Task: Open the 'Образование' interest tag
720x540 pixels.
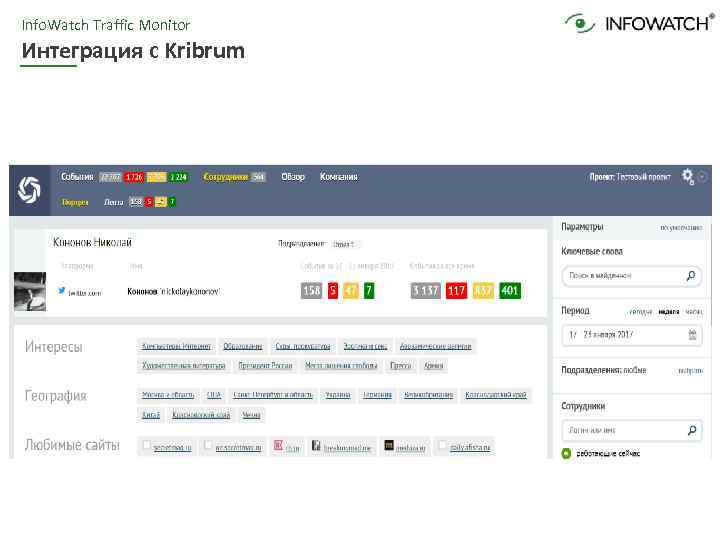Action: click(242, 346)
